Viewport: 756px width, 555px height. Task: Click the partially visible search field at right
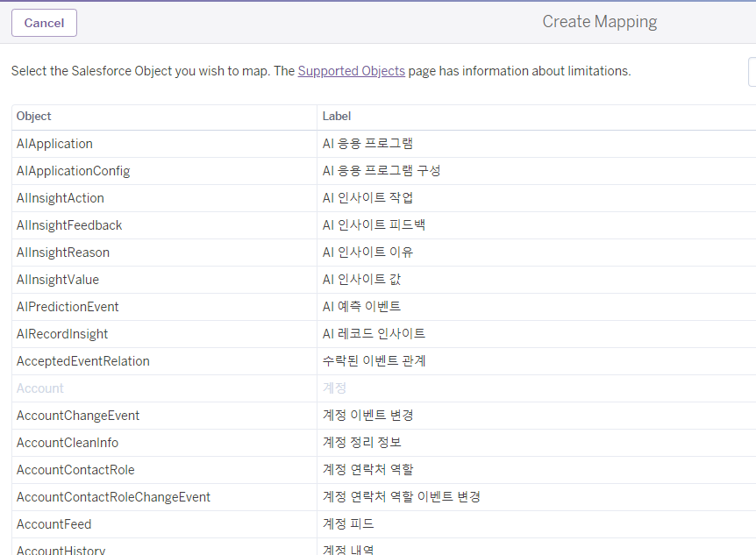752,72
